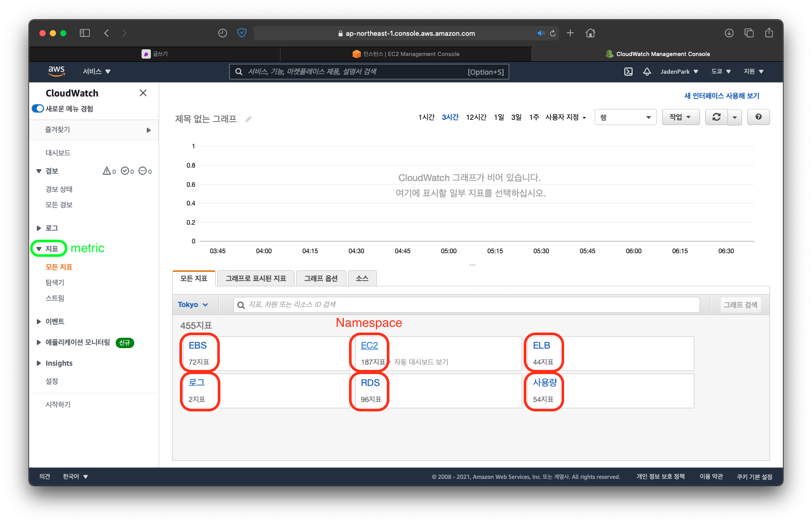This screenshot has height=524, width=812.
Task: Click the metrics search input field
Action: tap(467, 305)
